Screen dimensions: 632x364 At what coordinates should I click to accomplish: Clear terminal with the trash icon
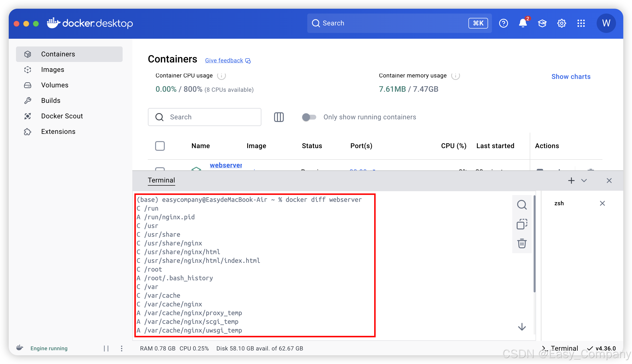point(522,243)
